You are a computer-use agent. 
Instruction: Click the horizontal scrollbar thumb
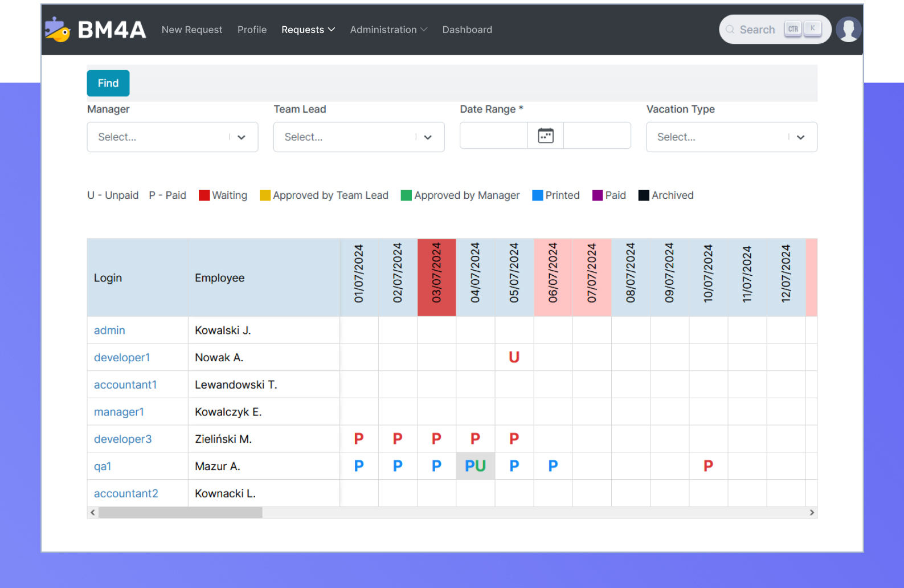pyautogui.click(x=181, y=513)
